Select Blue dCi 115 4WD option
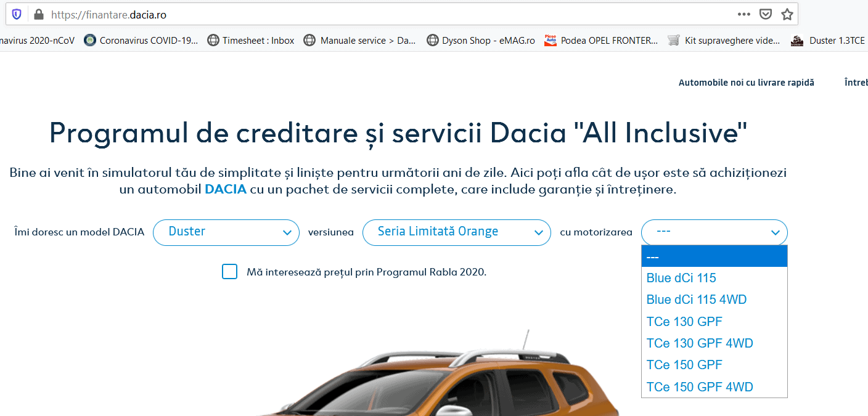This screenshot has height=416, width=868. [696, 300]
